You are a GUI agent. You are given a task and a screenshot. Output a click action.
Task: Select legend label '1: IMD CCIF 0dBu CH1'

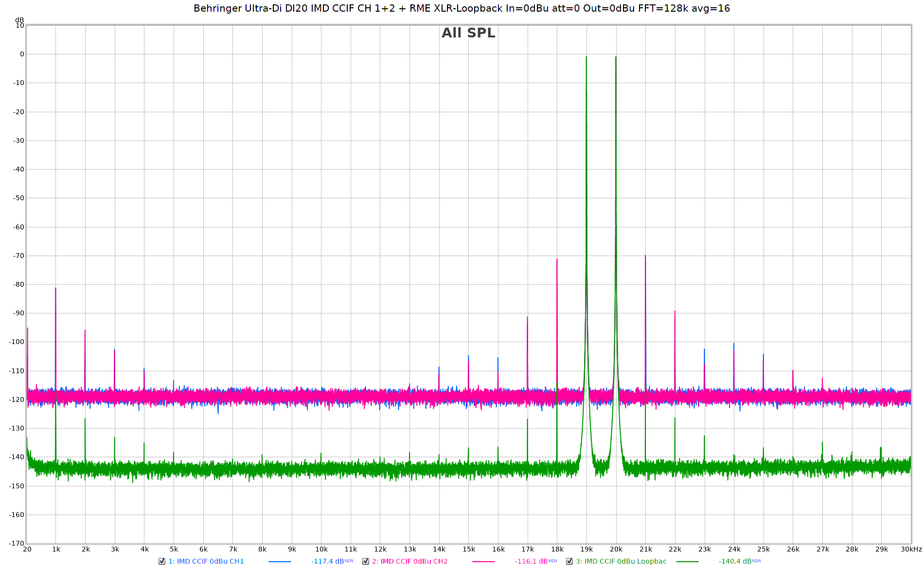pos(206,561)
